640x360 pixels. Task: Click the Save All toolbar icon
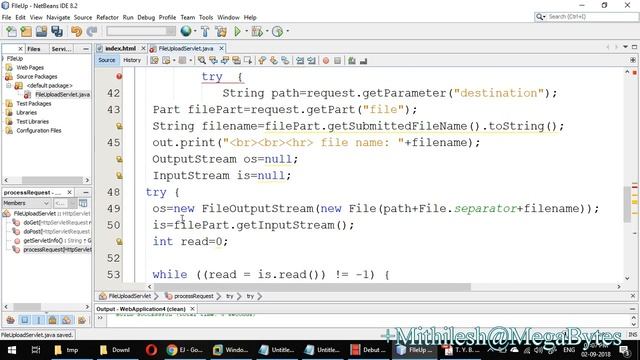[x=57, y=31]
